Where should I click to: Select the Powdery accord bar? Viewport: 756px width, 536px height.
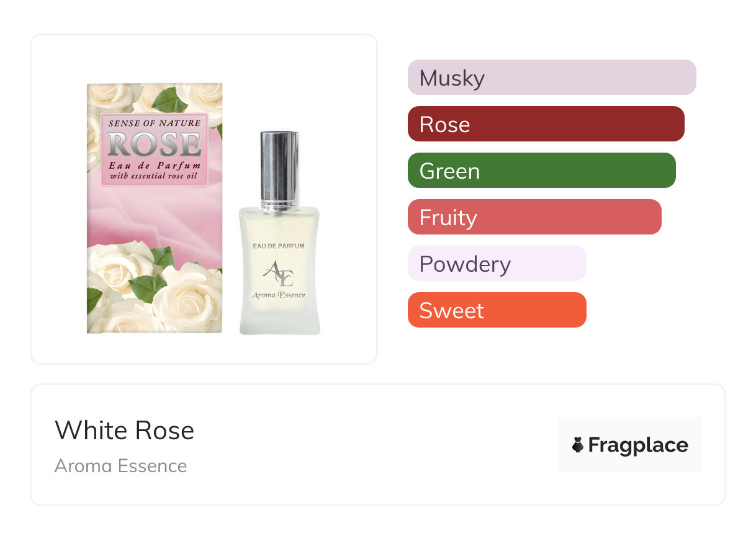point(497,264)
